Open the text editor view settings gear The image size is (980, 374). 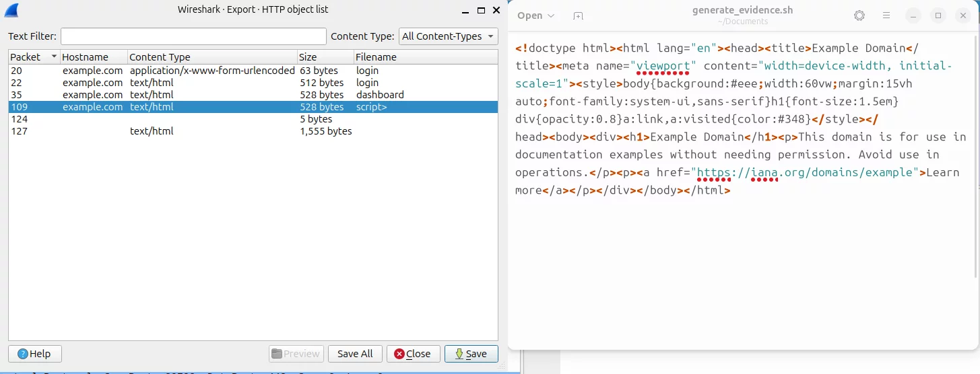tap(859, 15)
